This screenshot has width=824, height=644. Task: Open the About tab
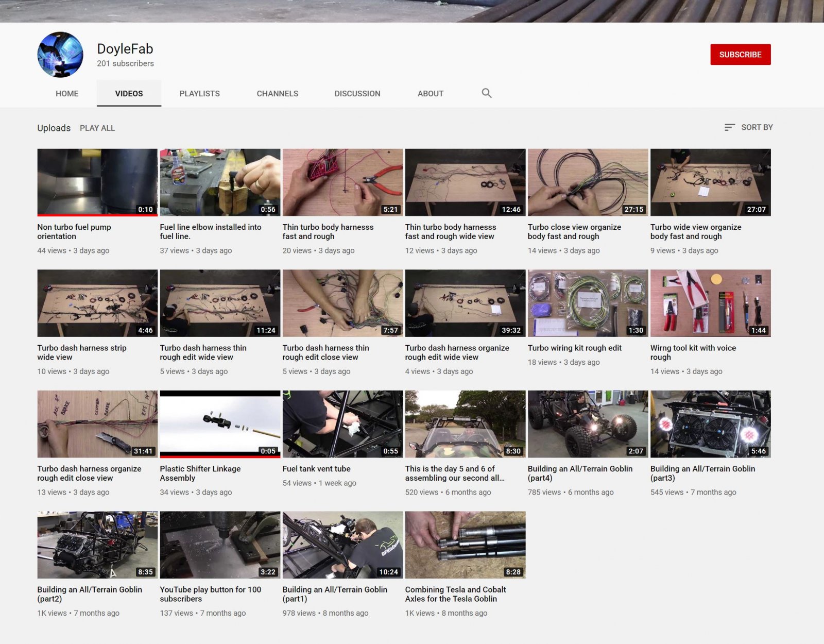coord(431,93)
